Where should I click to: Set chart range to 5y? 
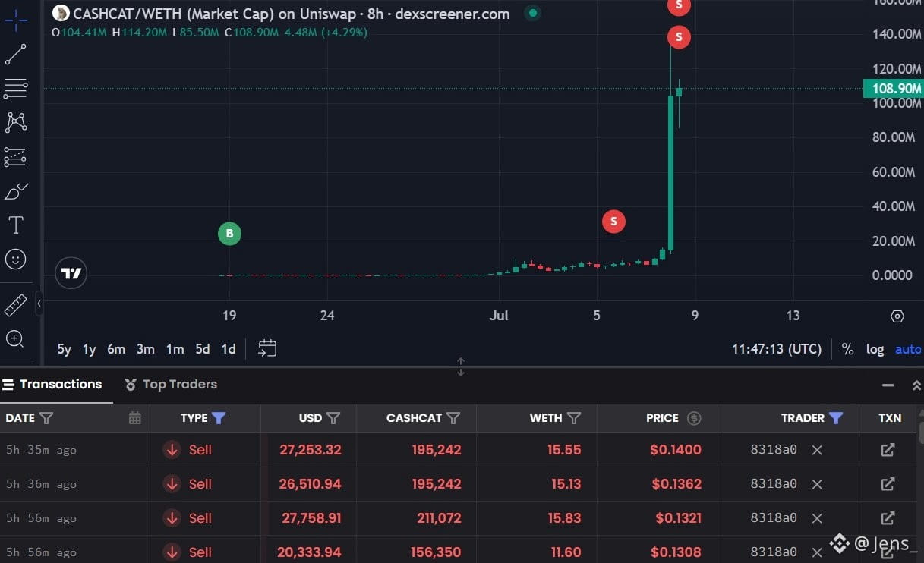(x=65, y=349)
